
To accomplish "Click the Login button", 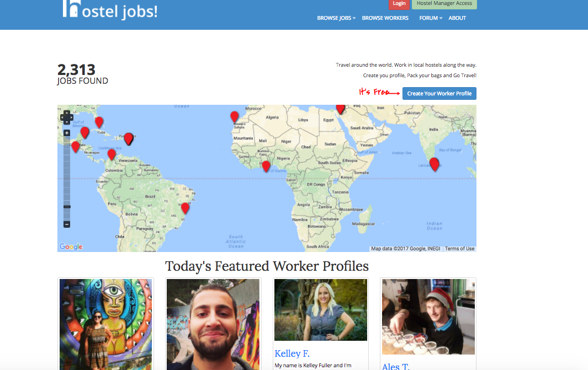I will click(399, 4).
